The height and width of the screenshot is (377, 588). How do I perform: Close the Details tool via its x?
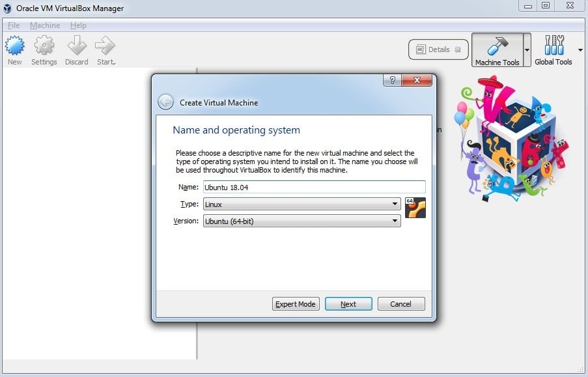(x=458, y=49)
